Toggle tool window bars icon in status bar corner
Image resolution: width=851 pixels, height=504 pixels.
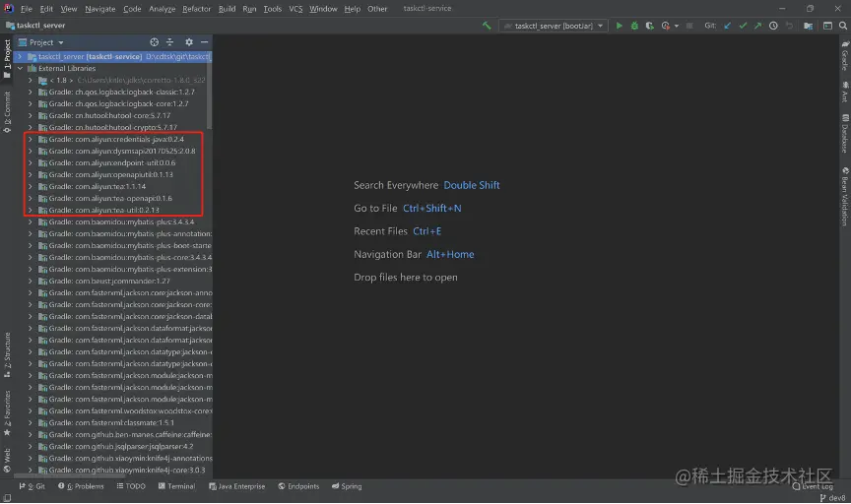click(7, 497)
